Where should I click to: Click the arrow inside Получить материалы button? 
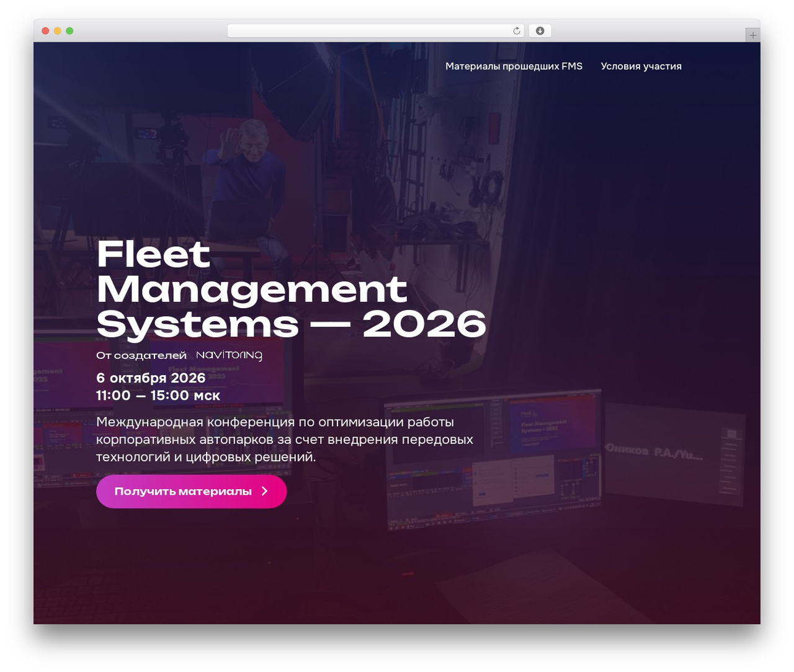click(x=265, y=491)
